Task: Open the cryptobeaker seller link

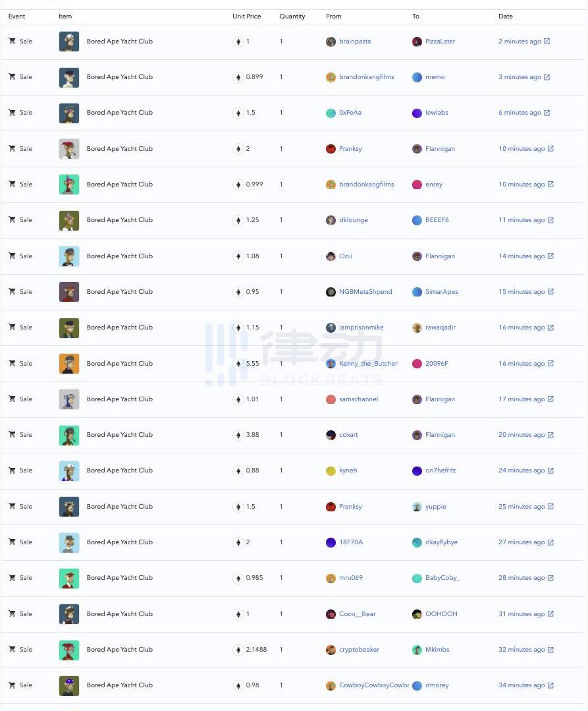Action: [359, 650]
